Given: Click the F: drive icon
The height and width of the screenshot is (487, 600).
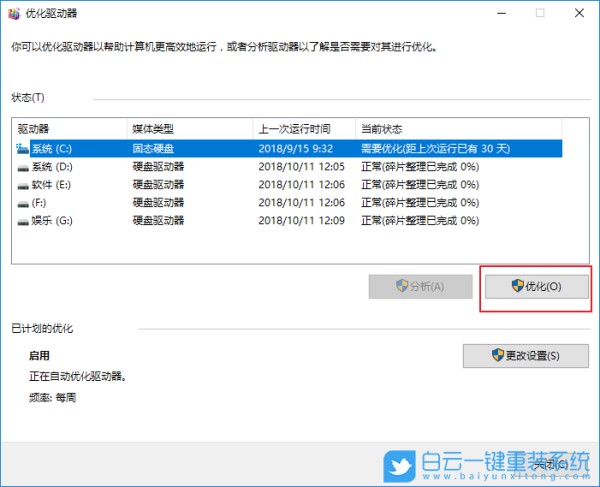Looking at the screenshot, I should click(23, 204).
